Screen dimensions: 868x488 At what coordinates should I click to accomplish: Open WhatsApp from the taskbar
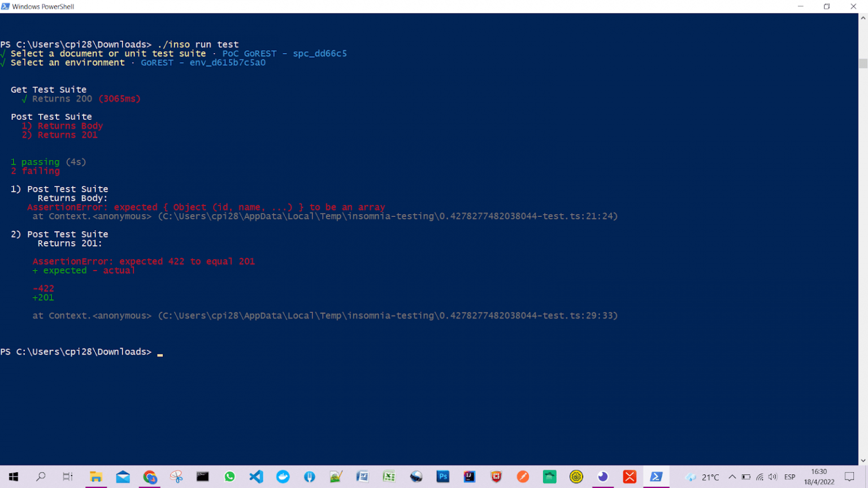pyautogui.click(x=229, y=477)
